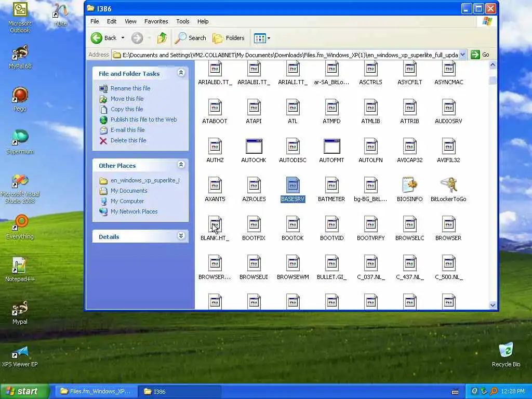Click the Search toolbar button

191,38
